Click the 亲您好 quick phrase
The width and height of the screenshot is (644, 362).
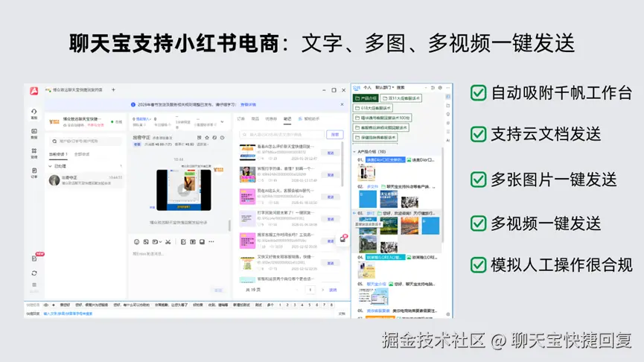coord(65,305)
